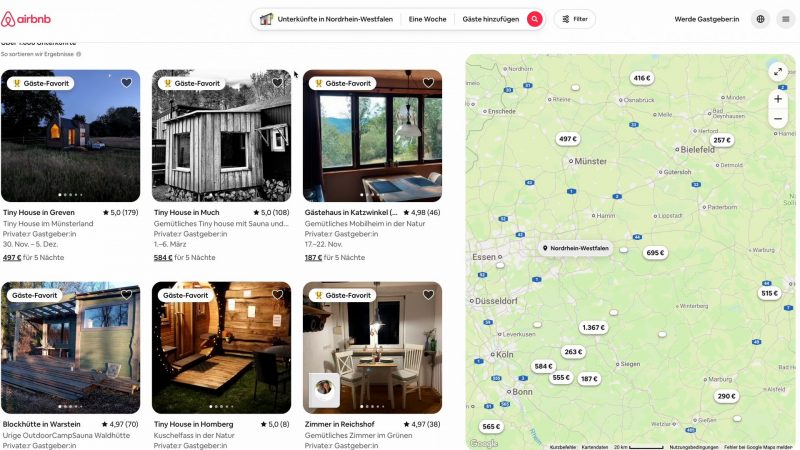Image resolution: width=800 pixels, height=450 pixels.
Task: Click the Werde Gastgeber:in link
Action: pos(707,19)
